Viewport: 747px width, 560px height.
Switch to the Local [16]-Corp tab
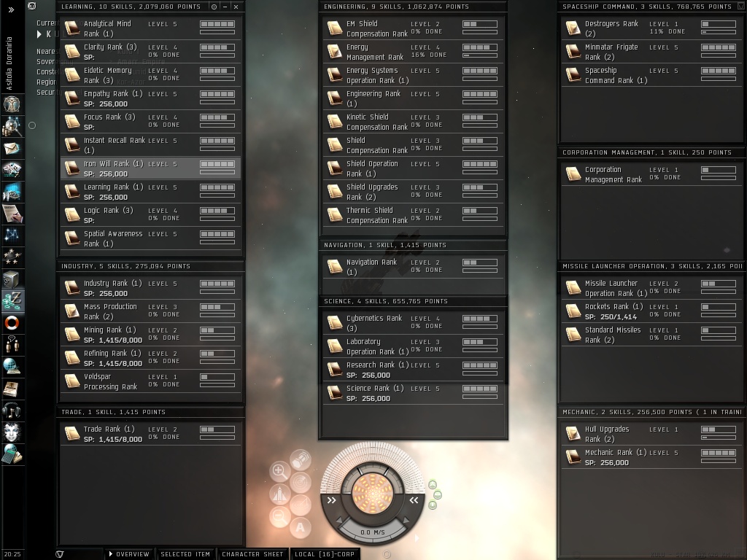(325, 554)
